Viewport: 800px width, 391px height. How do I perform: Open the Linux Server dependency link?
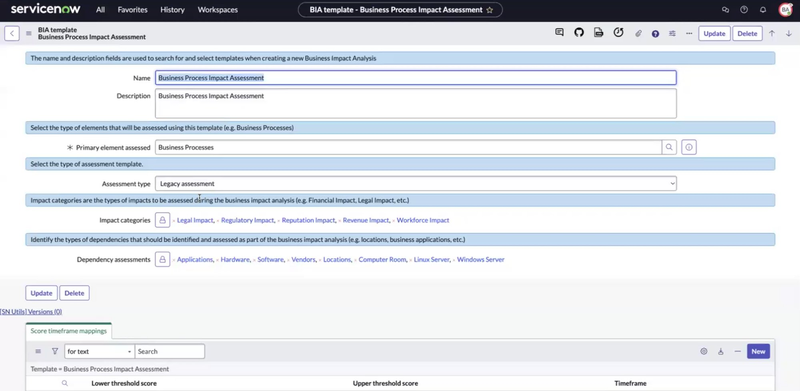pos(432,260)
